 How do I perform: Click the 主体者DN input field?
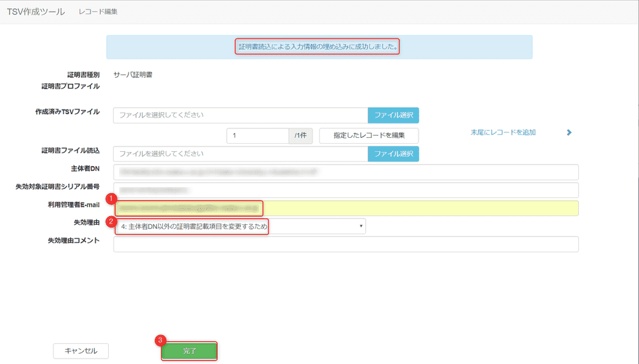(346, 172)
